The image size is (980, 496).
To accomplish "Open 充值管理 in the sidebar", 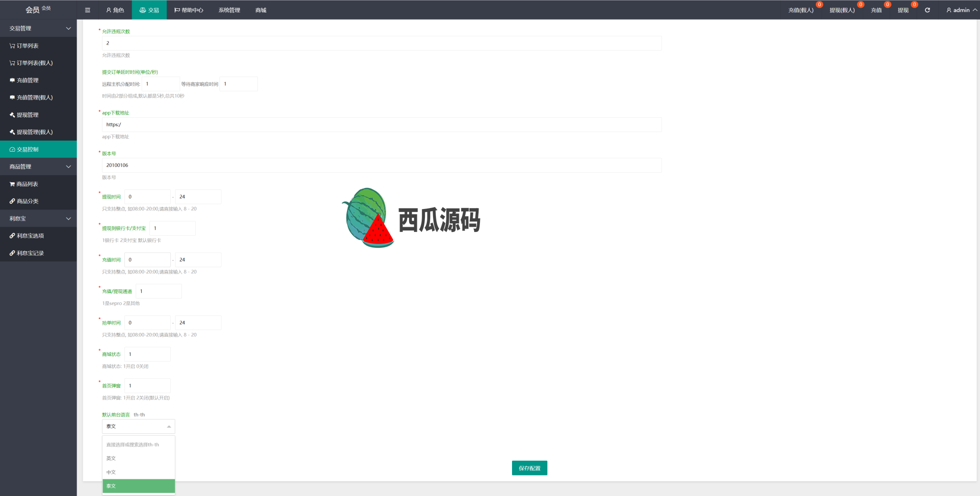I will (38, 80).
